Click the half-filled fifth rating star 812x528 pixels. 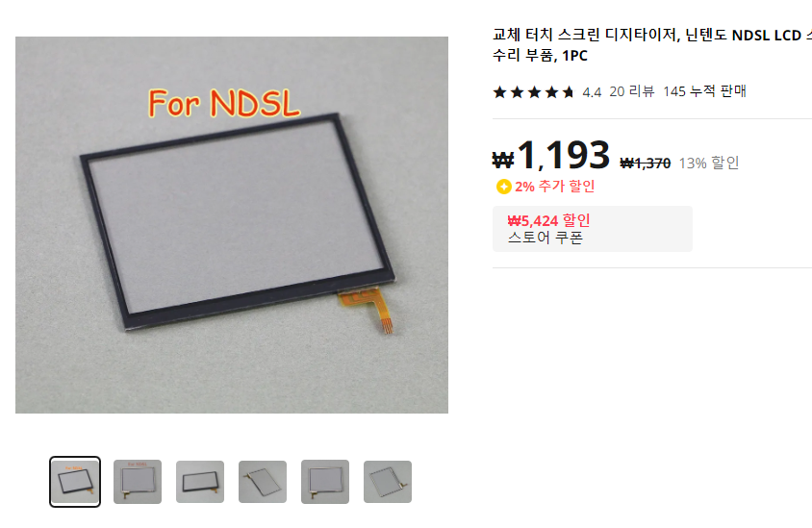[569, 92]
